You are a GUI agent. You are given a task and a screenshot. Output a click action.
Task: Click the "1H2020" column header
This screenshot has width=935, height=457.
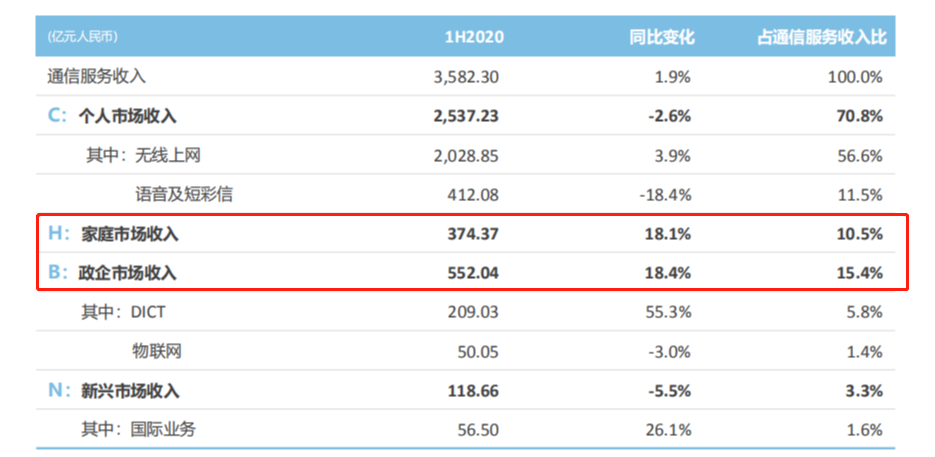[x=473, y=37]
